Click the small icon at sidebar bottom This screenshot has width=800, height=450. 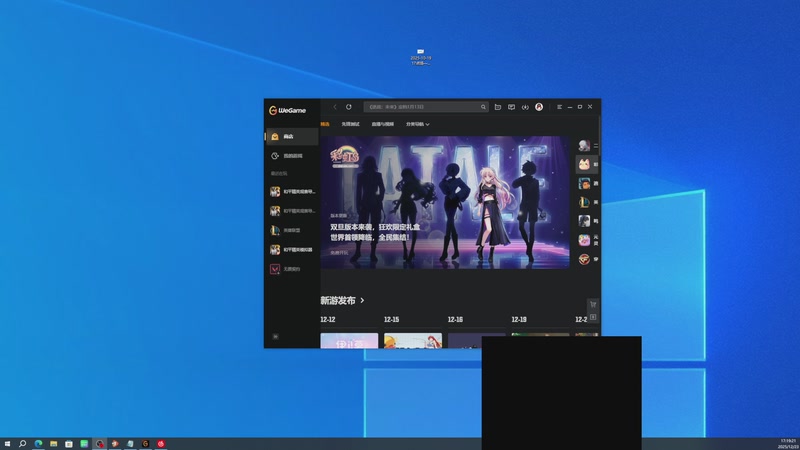click(276, 337)
